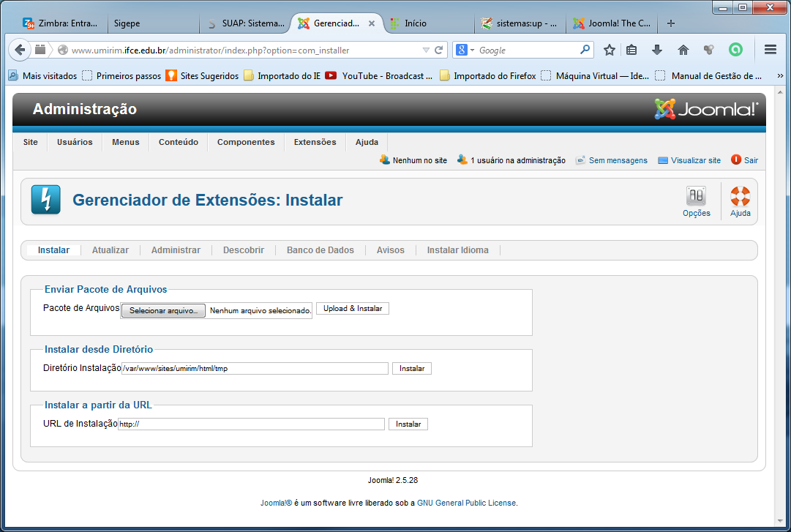
Task: Click the red Sair logout icon
Action: click(736, 160)
